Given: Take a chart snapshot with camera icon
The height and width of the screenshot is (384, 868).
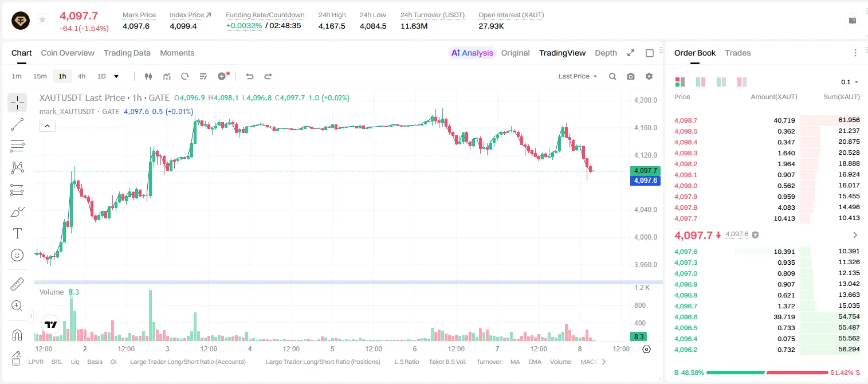Looking at the screenshot, I should (x=631, y=76).
